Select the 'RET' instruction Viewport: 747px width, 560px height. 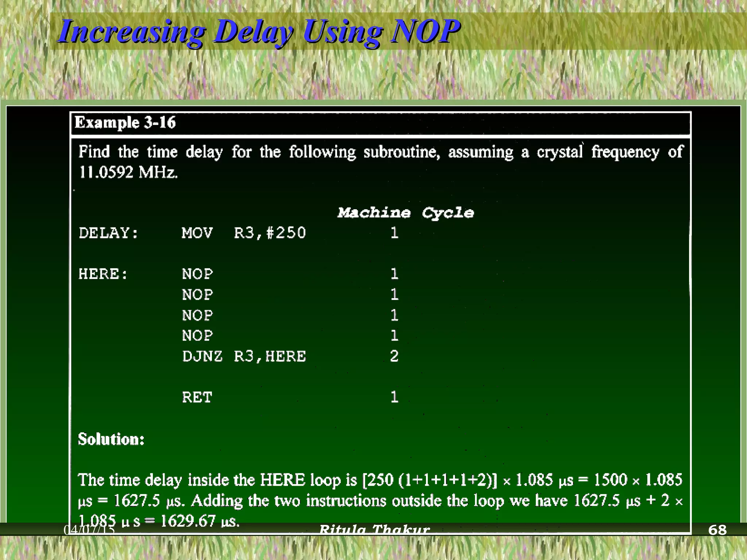[x=197, y=397]
